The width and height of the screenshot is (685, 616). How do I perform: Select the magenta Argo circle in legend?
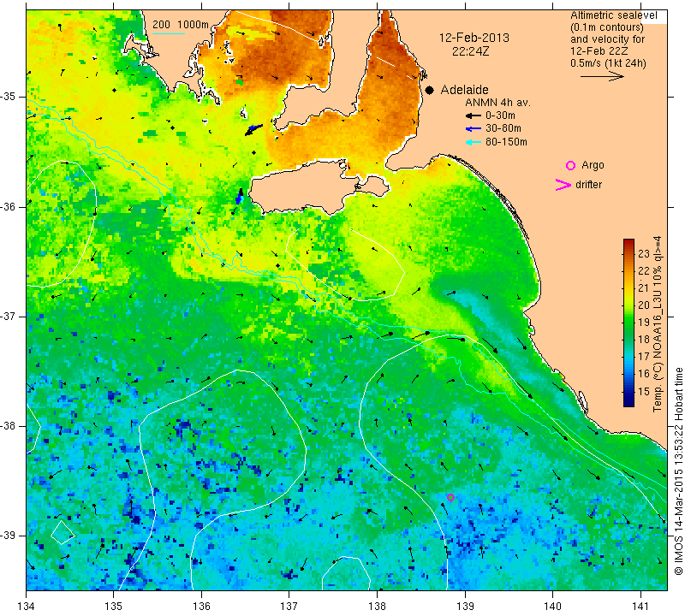pyautogui.click(x=570, y=165)
